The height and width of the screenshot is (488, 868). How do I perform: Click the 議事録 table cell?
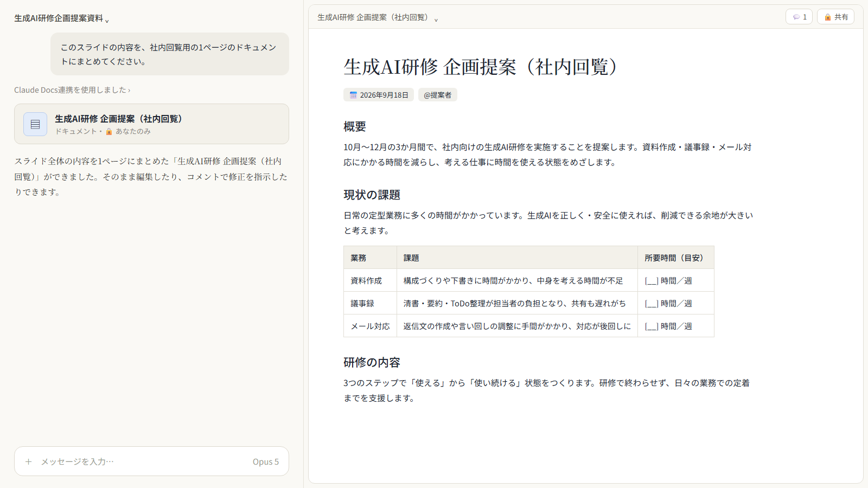coord(370,303)
